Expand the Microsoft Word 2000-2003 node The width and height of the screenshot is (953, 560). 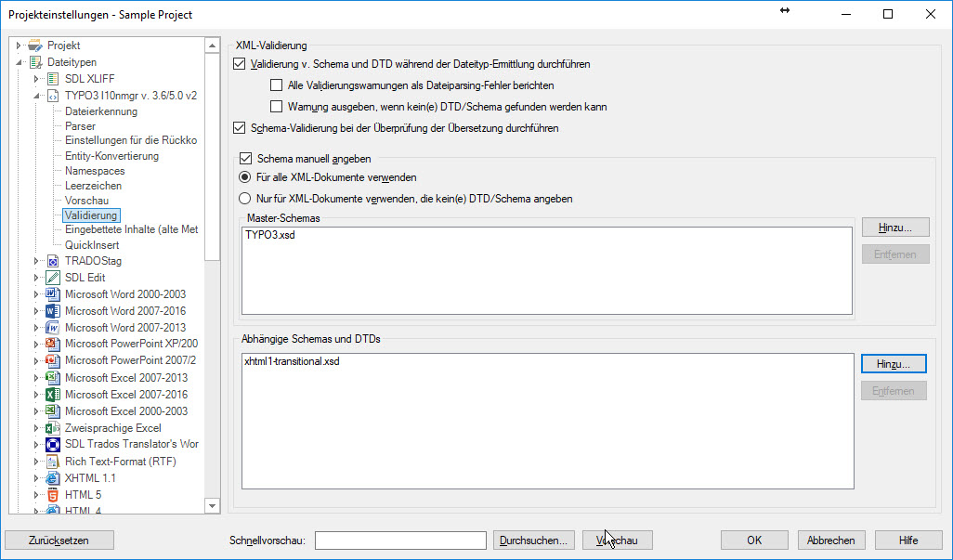36,294
